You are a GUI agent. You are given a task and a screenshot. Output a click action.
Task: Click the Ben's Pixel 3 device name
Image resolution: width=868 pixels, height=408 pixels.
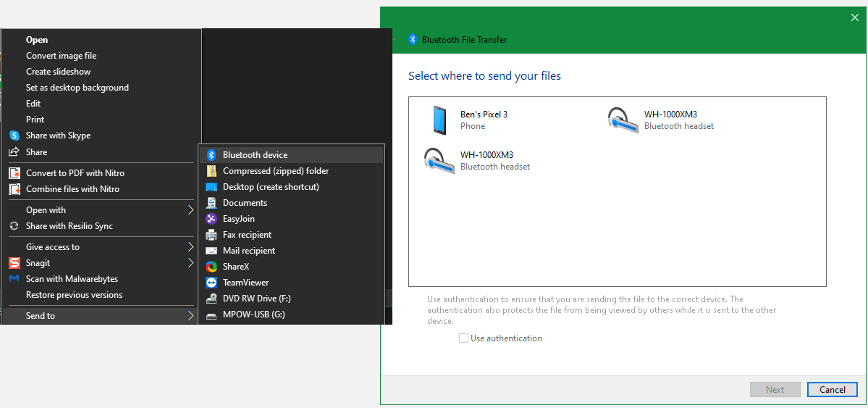click(484, 115)
